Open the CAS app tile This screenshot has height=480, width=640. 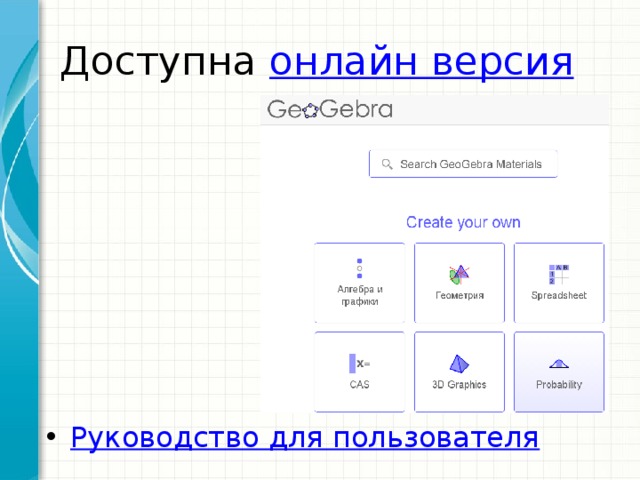(360, 372)
